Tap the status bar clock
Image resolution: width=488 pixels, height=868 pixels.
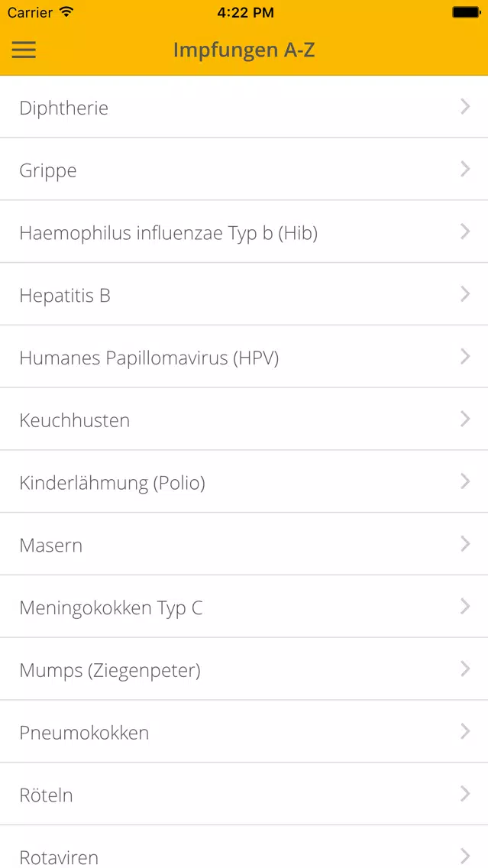244,12
